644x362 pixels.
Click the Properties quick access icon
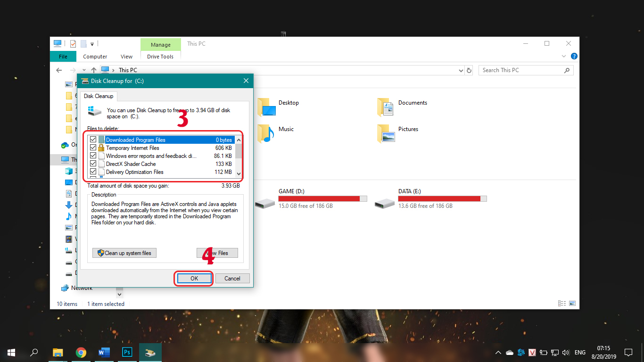tap(73, 44)
